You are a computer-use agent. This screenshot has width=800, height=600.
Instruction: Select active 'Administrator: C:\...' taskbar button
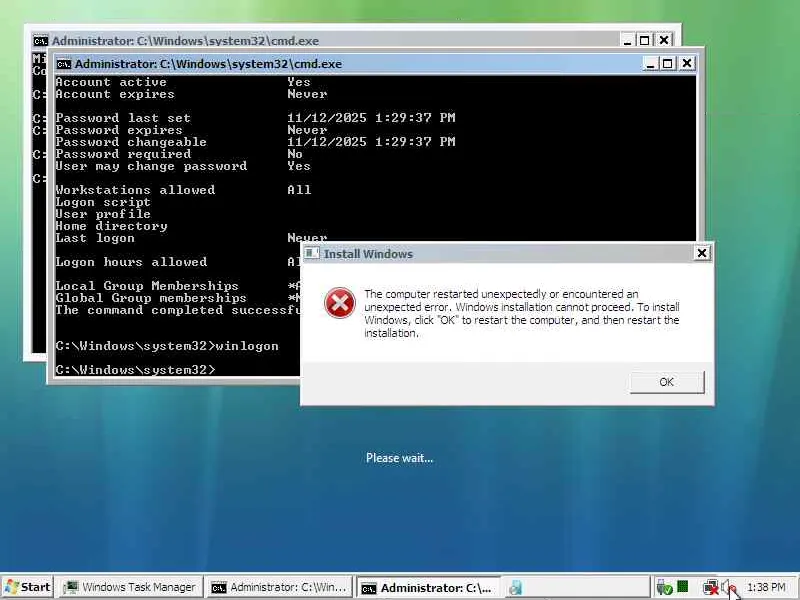pos(428,588)
